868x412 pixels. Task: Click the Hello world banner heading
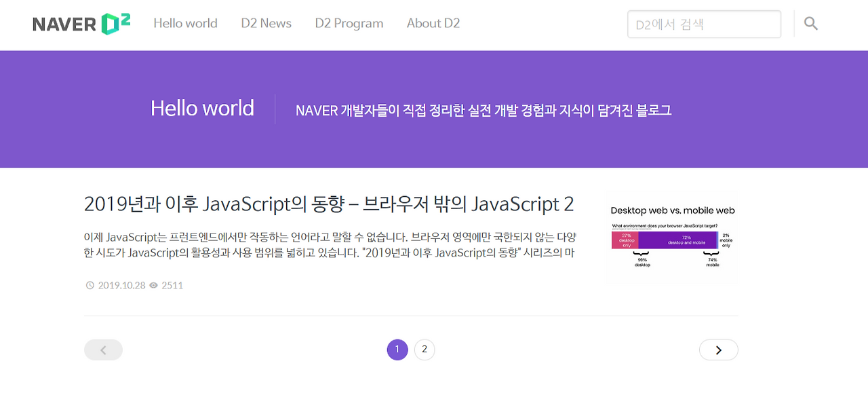tap(202, 109)
